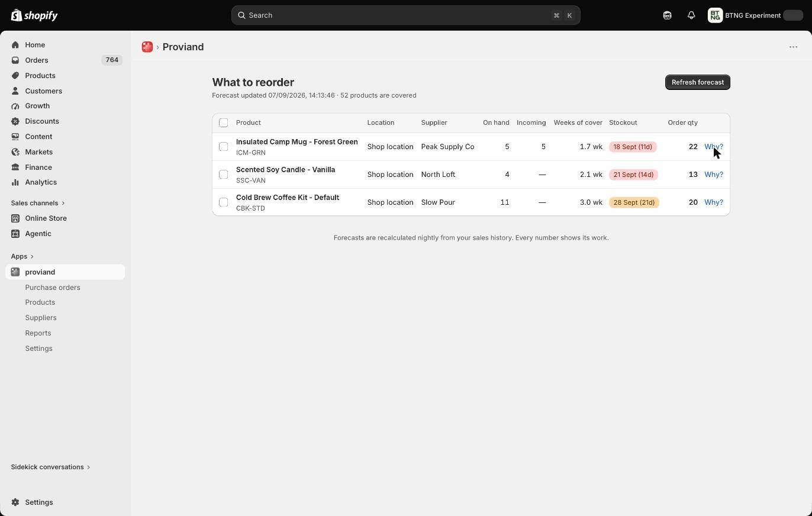Expand Sidekick conversations
The width and height of the screenshot is (812, 516).
tap(51, 467)
